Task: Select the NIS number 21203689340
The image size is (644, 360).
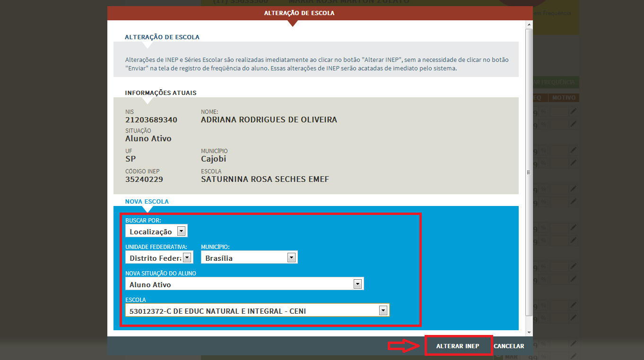Action: click(151, 120)
